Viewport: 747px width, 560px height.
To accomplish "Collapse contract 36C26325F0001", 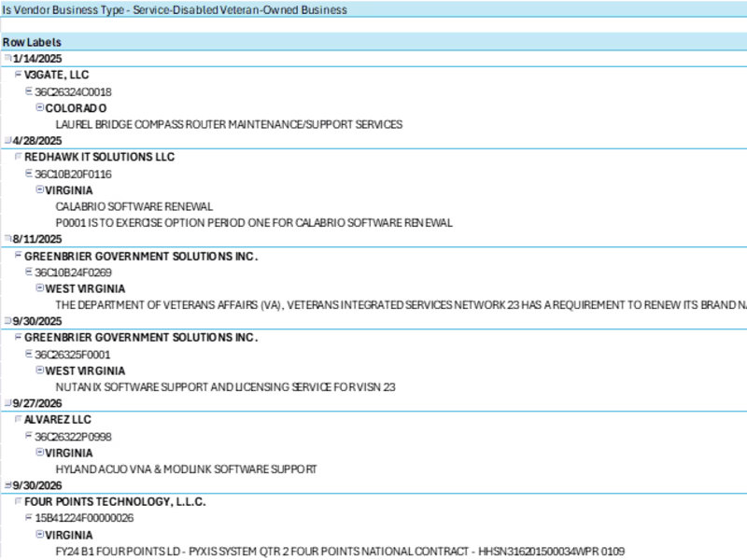I will tap(29, 354).
